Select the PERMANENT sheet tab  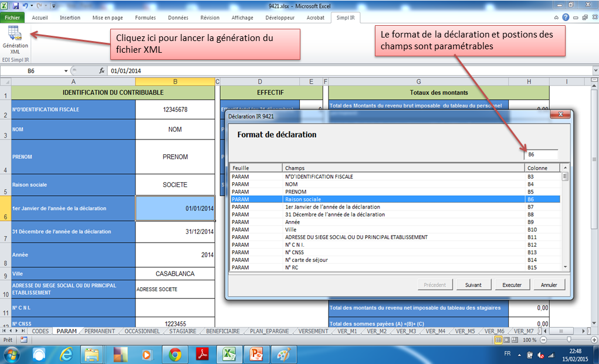point(100,331)
